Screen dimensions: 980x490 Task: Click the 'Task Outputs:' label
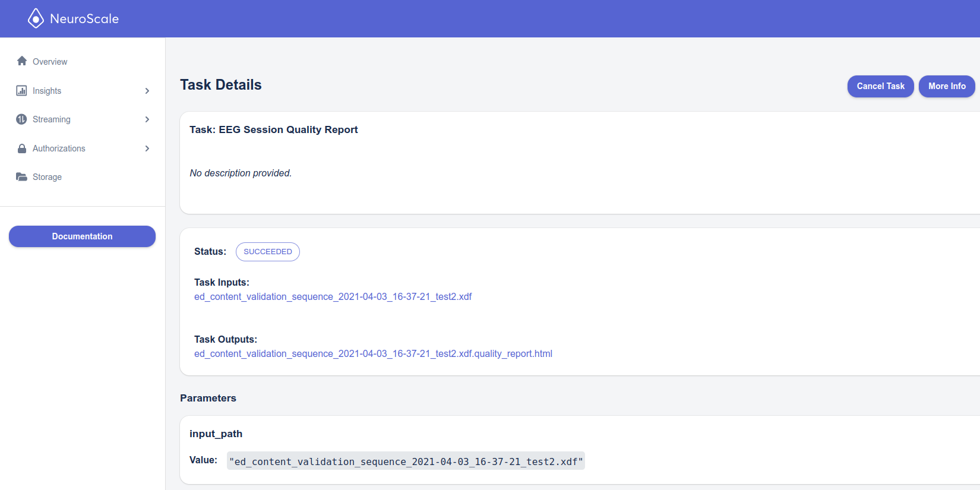pyautogui.click(x=226, y=340)
